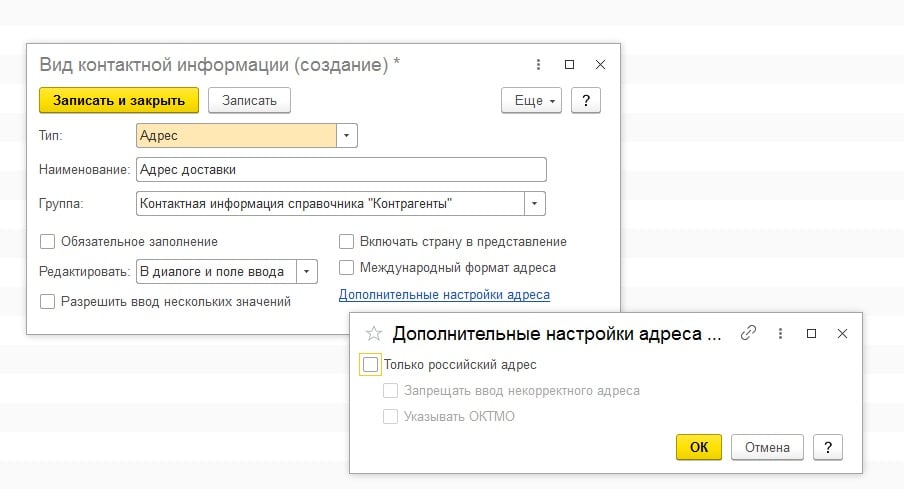Click the help button next to Еще

(585, 100)
